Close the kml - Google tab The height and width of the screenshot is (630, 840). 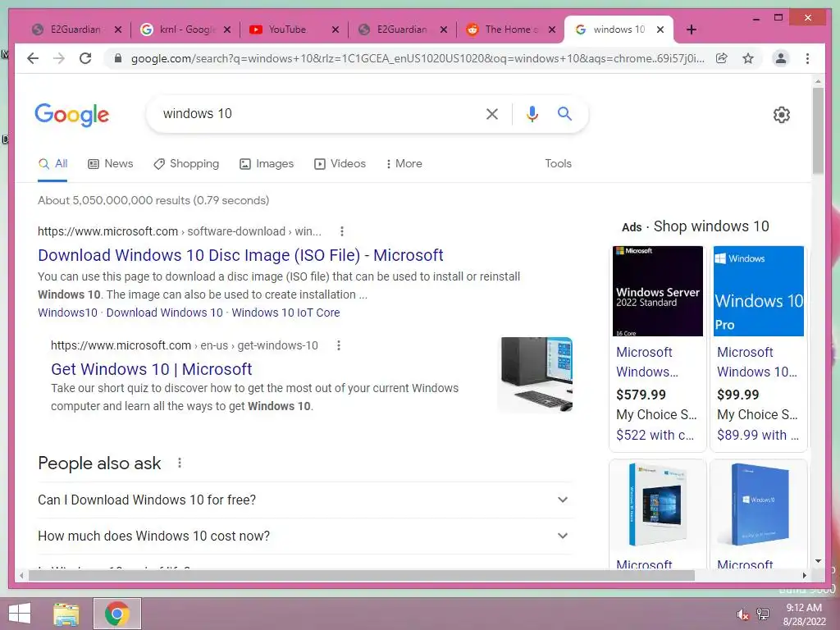pyautogui.click(x=227, y=30)
